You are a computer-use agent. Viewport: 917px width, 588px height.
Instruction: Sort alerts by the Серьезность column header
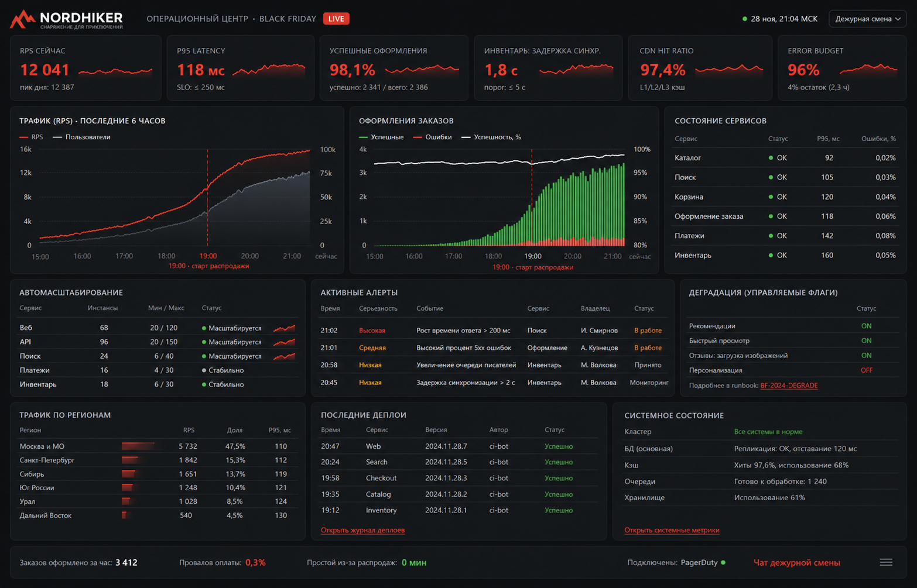tap(378, 308)
